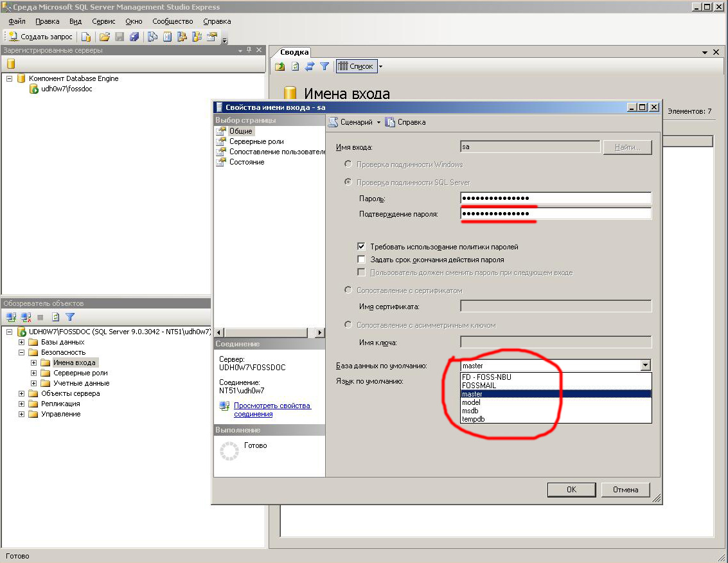Screen dimensions: 728x563
Task: Click the Database Engine cylinder in registered servers toolbar
Action: coord(11,64)
